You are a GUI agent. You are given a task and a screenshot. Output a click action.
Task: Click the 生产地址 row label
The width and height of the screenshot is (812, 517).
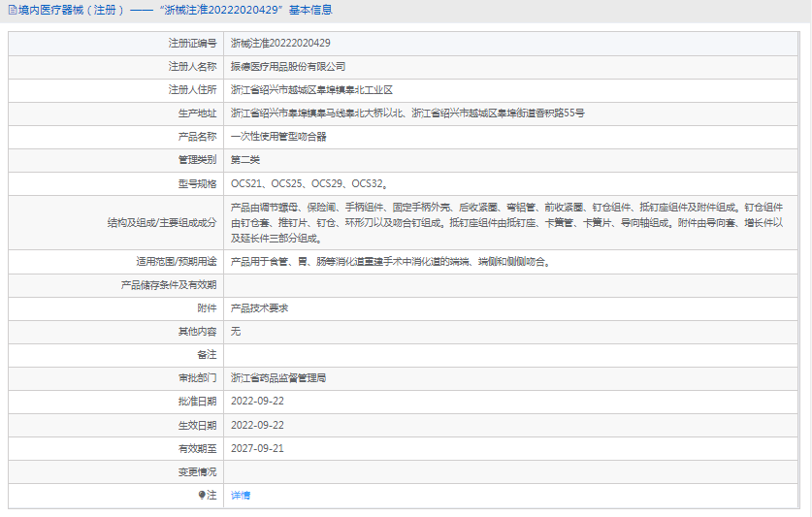click(197, 113)
